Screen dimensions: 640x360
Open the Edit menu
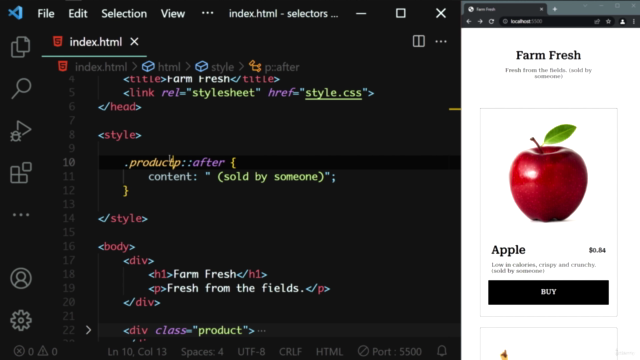tap(78, 13)
